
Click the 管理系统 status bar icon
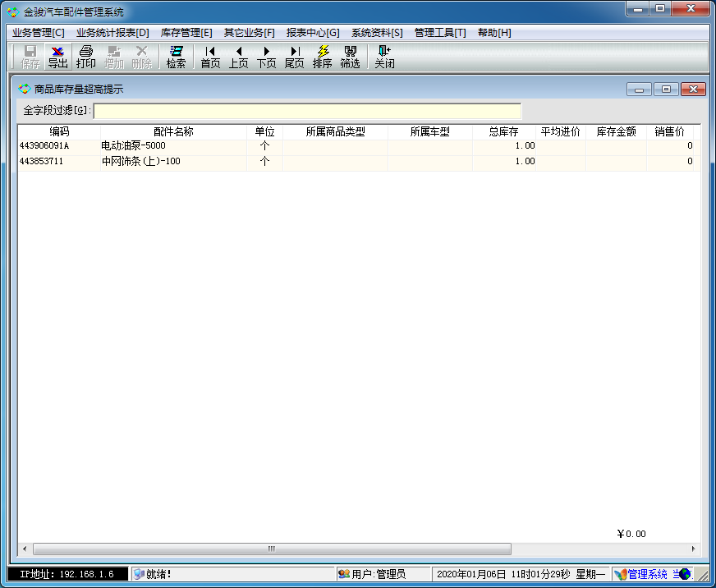[620, 574]
